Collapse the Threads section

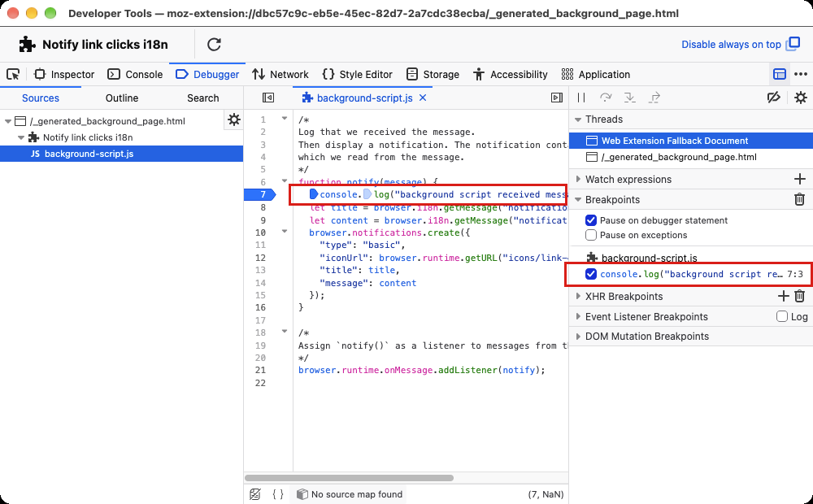click(578, 119)
